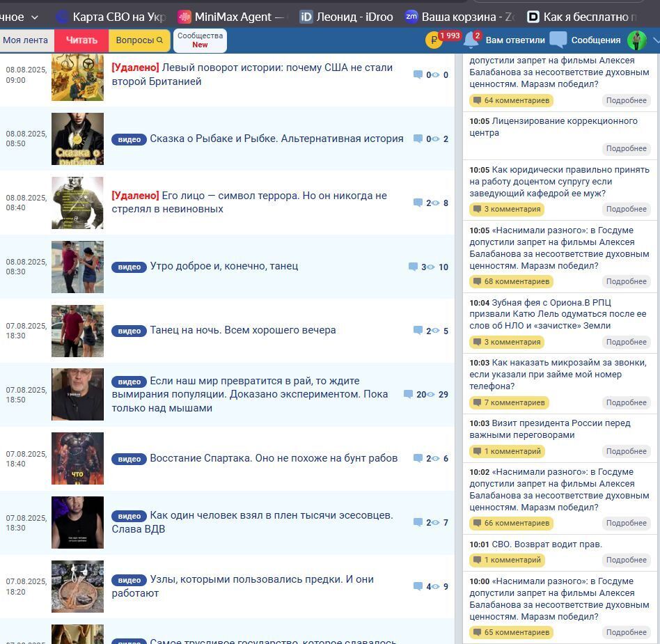Click comment icon on Узлы post row
Viewport: 660px width, 644px height.
[418, 586]
